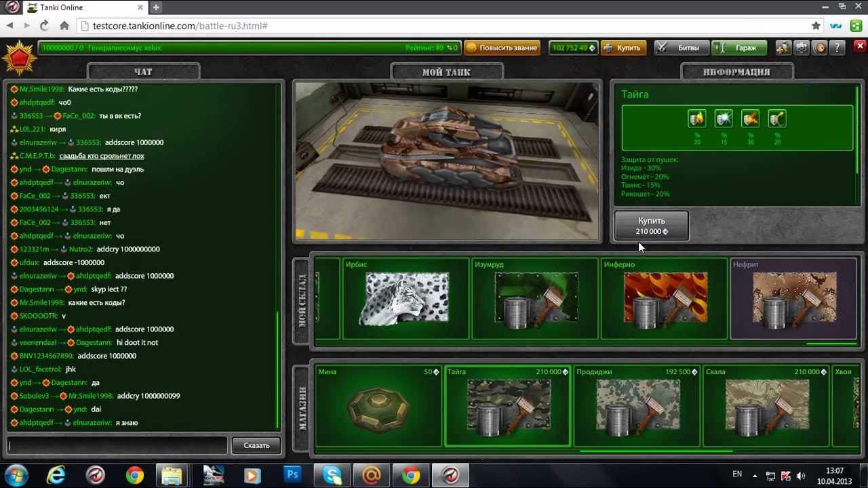Click username LOL_facetrol in chat
Screen dimensions: 868x488
point(40,369)
